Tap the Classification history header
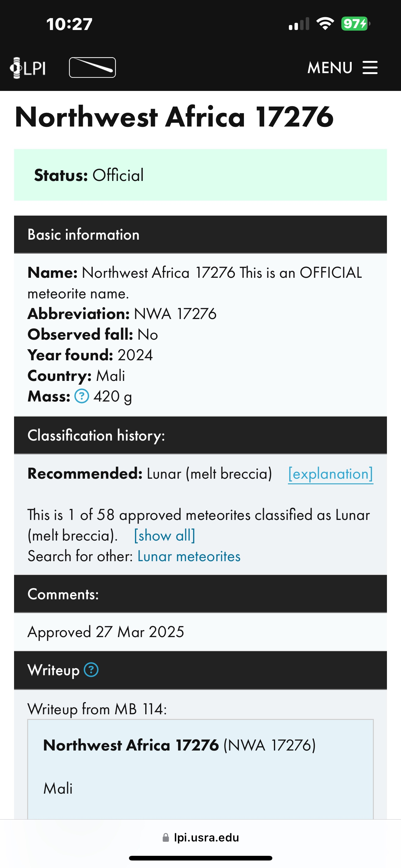The image size is (401, 868). point(96,435)
